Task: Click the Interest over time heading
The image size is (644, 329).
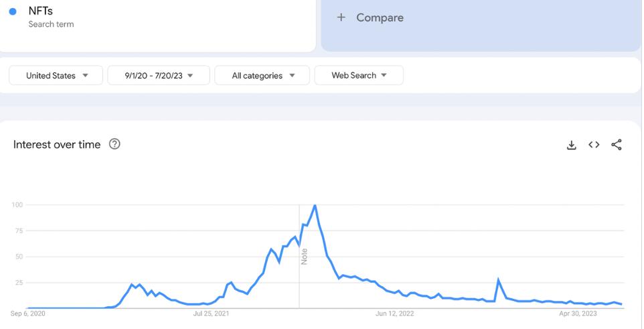Action: [57, 145]
